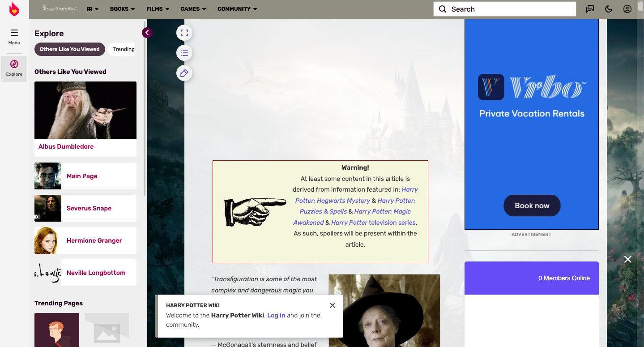Image resolution: width=644 pixels, height=347 pixels.
Task: Open the table of contents icon
Action: (184, 53)
